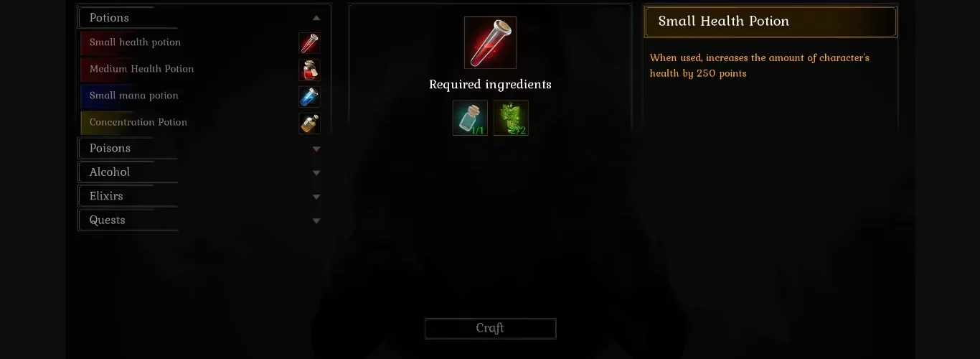This screenshot has width=980, height=359.
Task: Click the green herb ingredient icon
Action: click(511, 118)
